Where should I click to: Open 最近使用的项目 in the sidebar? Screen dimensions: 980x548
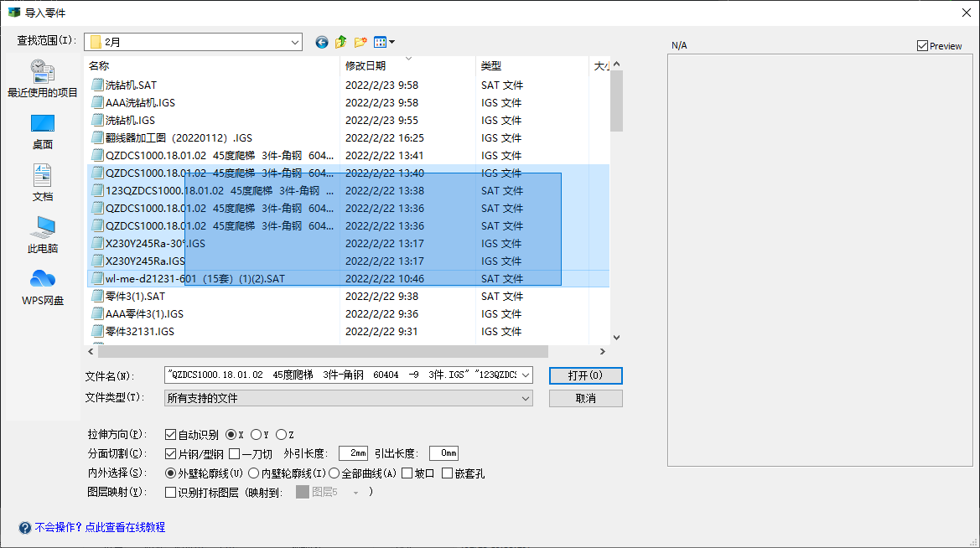tap(43, 79)
